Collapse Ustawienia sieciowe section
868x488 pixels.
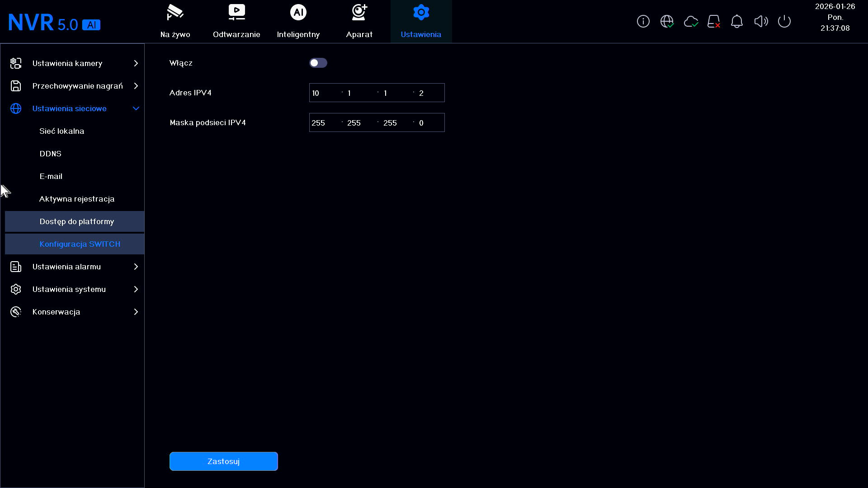[75, 108]
